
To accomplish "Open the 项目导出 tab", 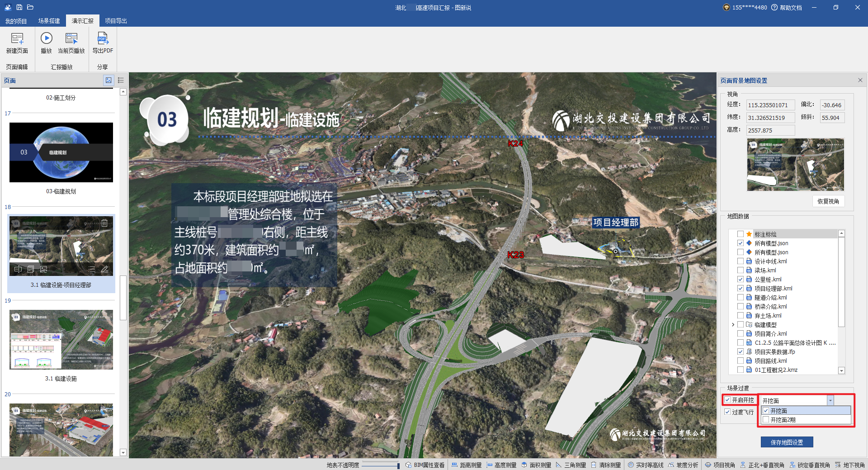I will [x=116, y=21].
